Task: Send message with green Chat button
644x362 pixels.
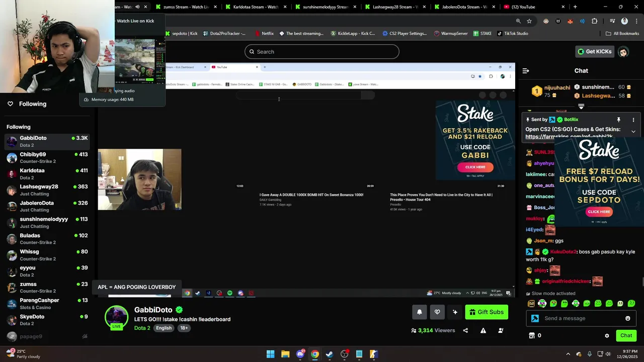Action: 626,335
